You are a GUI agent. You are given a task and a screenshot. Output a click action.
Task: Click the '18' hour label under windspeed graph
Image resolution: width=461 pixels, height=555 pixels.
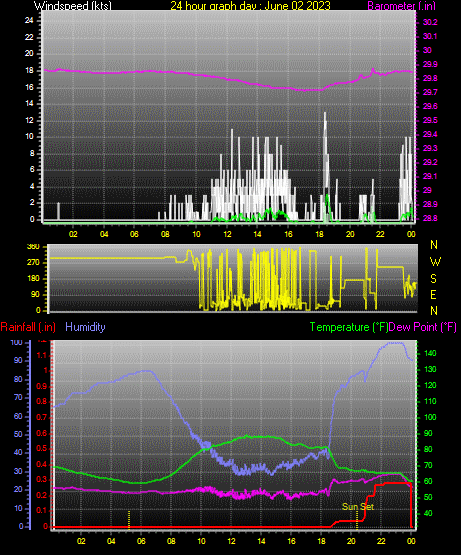coord(319,234)
